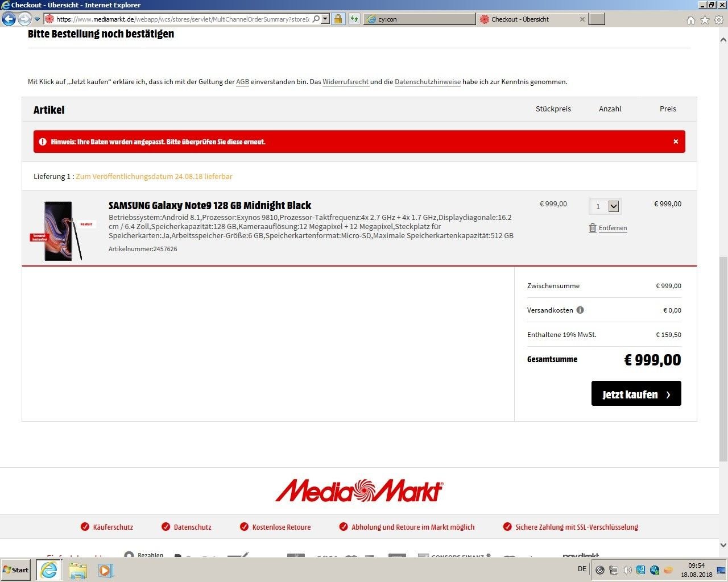Click the Datenschutz footer item
This screenshot has width=728, height=582.
[x=187, y=527]
